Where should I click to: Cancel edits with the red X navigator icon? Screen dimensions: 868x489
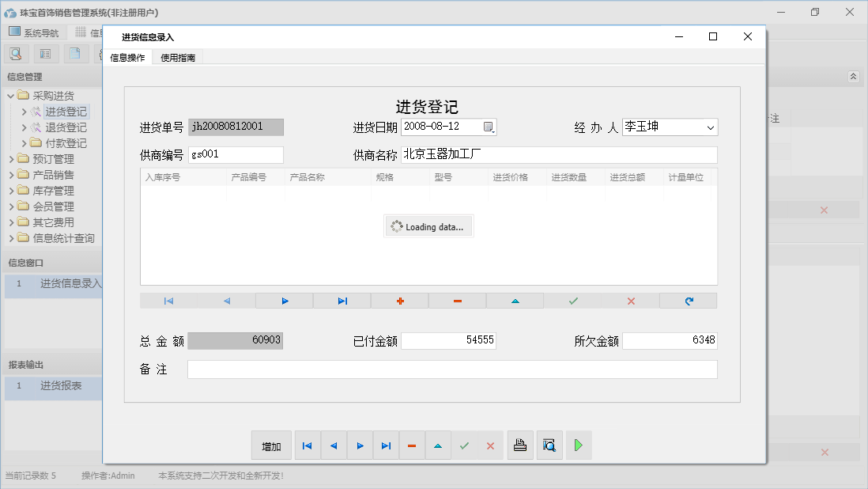point(630,301)
